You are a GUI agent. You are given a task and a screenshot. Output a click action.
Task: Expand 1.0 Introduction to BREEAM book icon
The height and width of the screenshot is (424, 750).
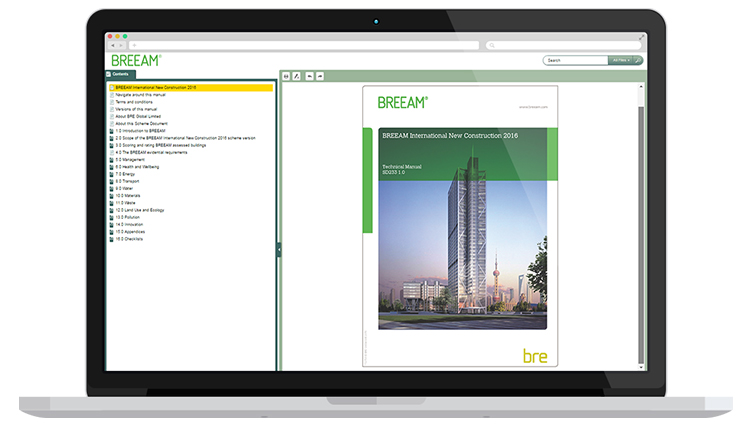[x=112, y=131]
